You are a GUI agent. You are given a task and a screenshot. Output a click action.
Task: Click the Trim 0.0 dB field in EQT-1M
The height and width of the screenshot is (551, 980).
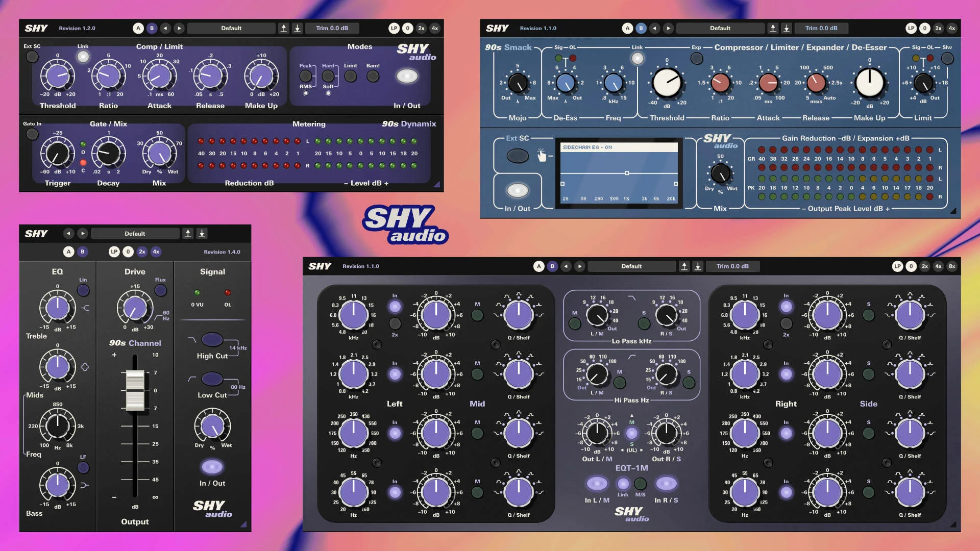tap(732, 266)
